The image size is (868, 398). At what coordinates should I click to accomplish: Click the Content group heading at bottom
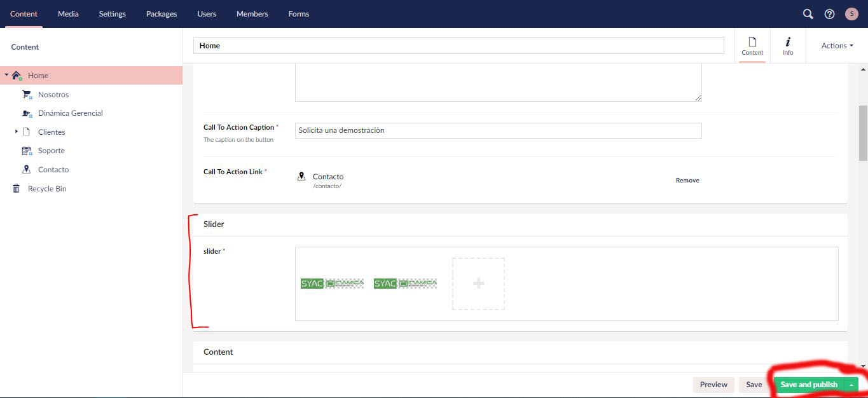tap(218, 352)
